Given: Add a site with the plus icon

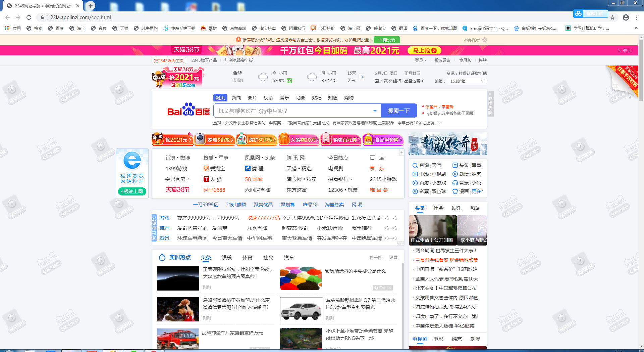Looking at the screenshot, I should click(401, 152).
